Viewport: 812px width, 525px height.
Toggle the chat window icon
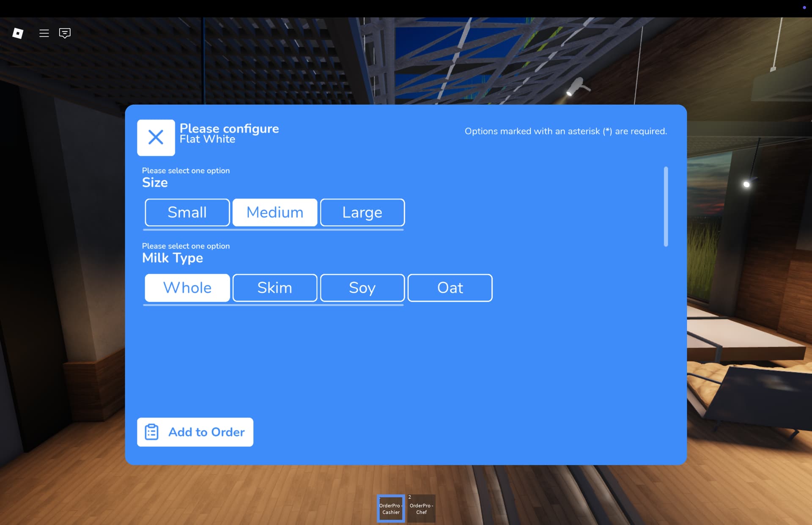[65, 33]
